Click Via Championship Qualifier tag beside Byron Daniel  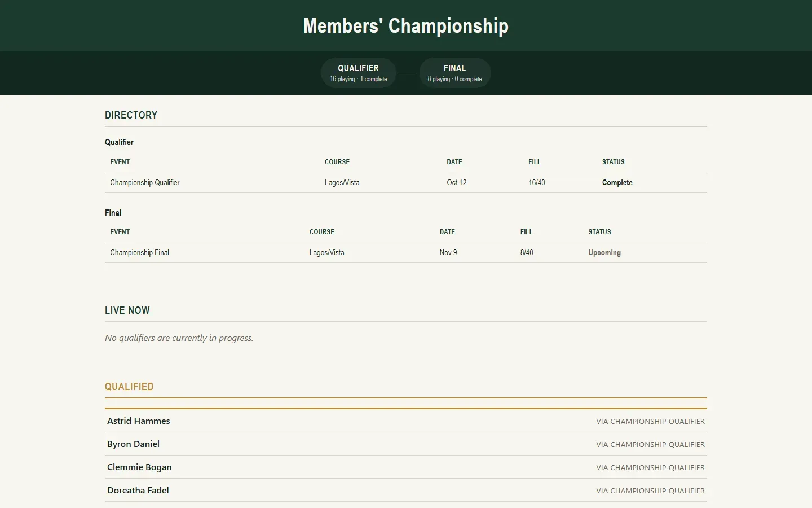coord(651,445)
